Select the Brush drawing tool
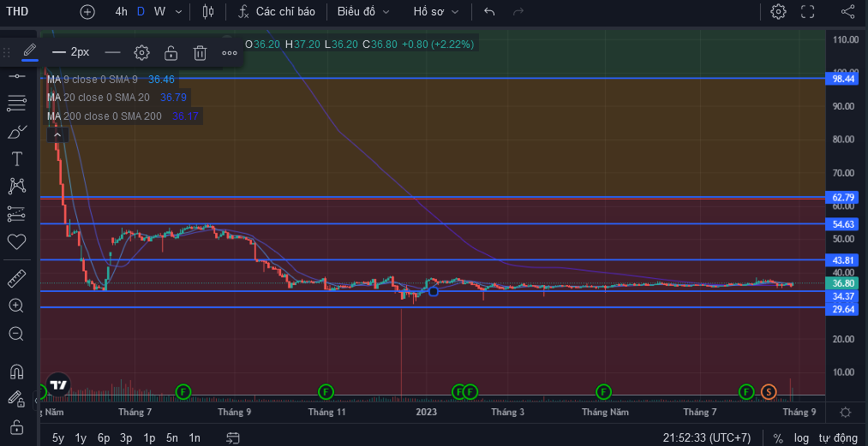868x446 pixels. coord(17,132)
